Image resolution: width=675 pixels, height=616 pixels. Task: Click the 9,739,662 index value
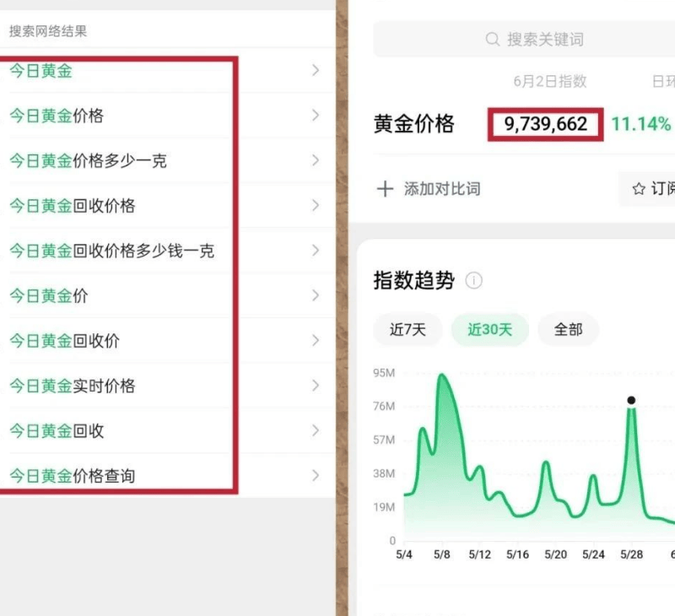tap(545, 124)
